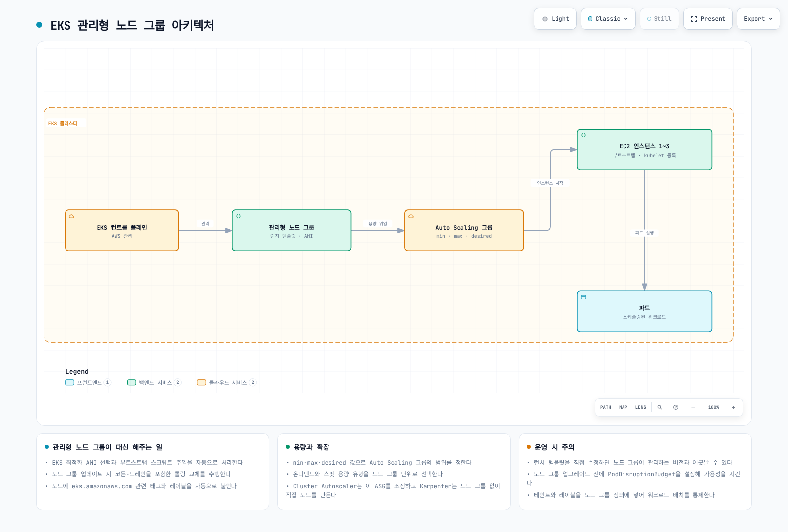Select the Auto Scaling 그룹 node
This screenshot has width=788, height=532.
(464, 231)
